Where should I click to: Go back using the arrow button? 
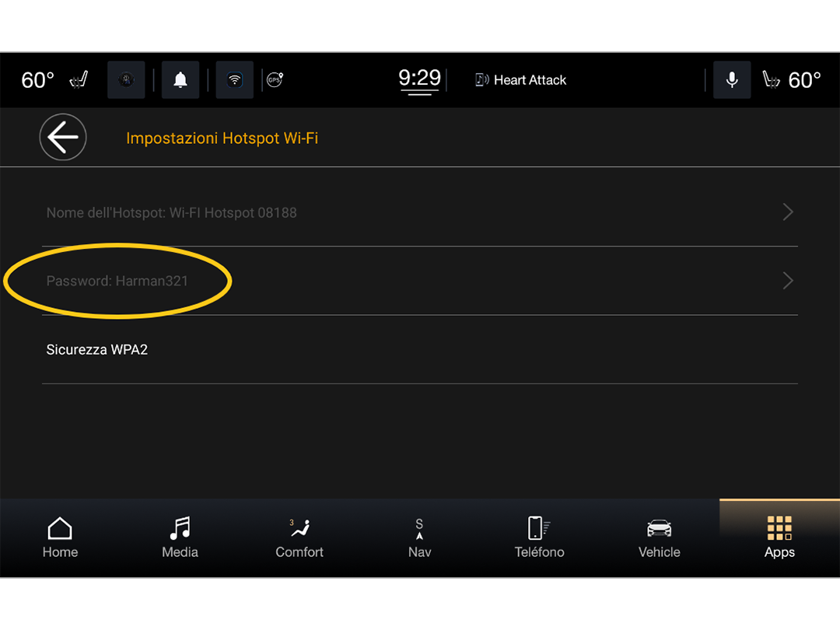coord(63,137)
